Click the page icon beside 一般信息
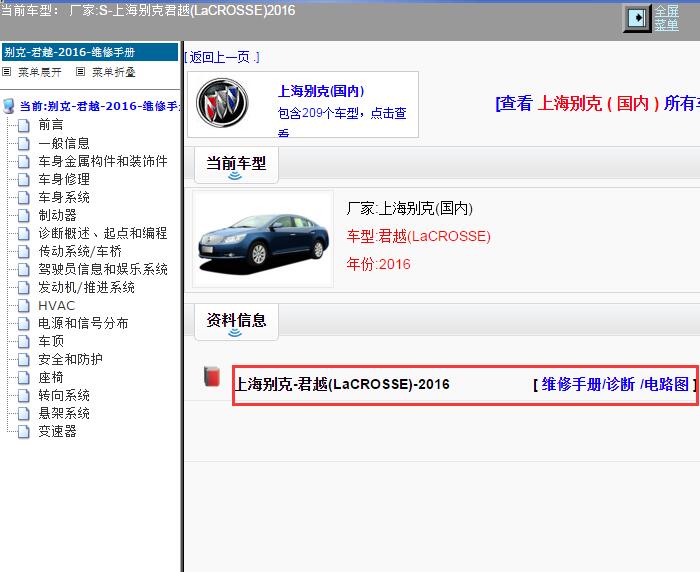 24,144
